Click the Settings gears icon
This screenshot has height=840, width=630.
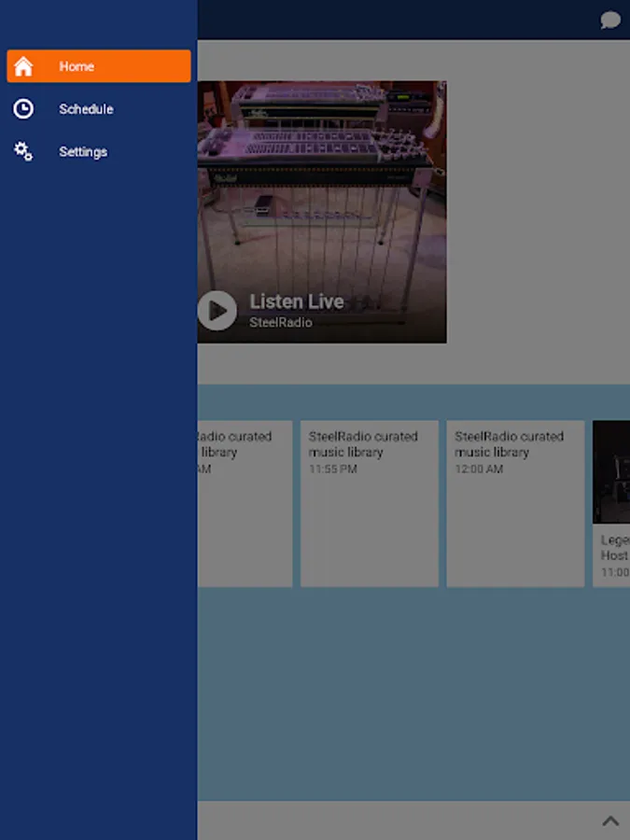coord(23,151)
